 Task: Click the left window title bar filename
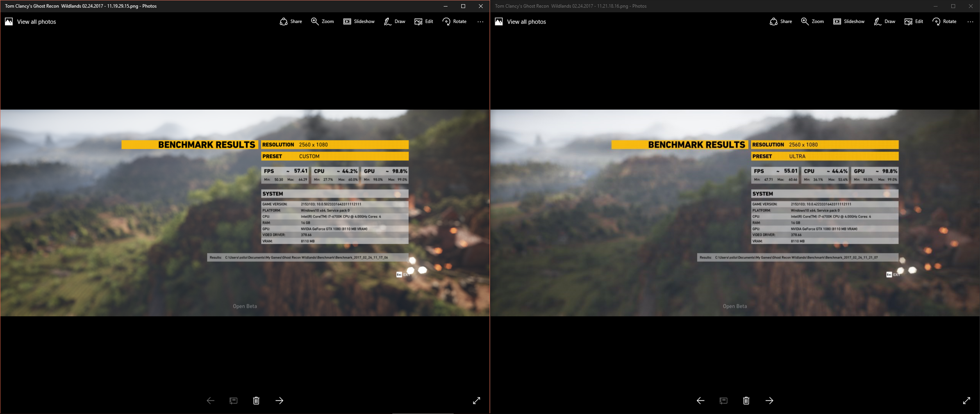coord(81,6)
